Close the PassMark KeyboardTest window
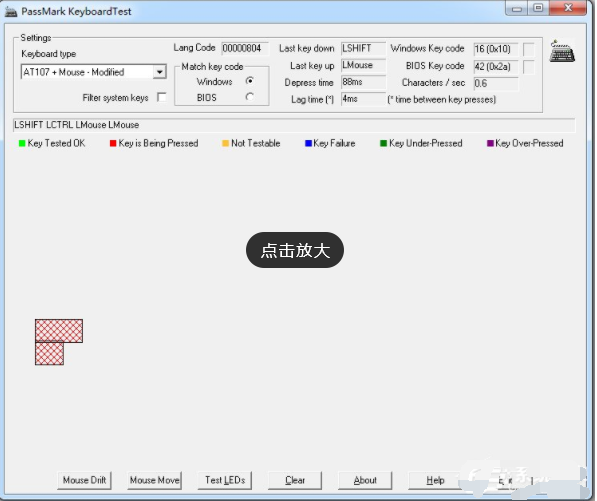Screen dimensions: 597x501 pyautogui.click(x=568, y=8)
